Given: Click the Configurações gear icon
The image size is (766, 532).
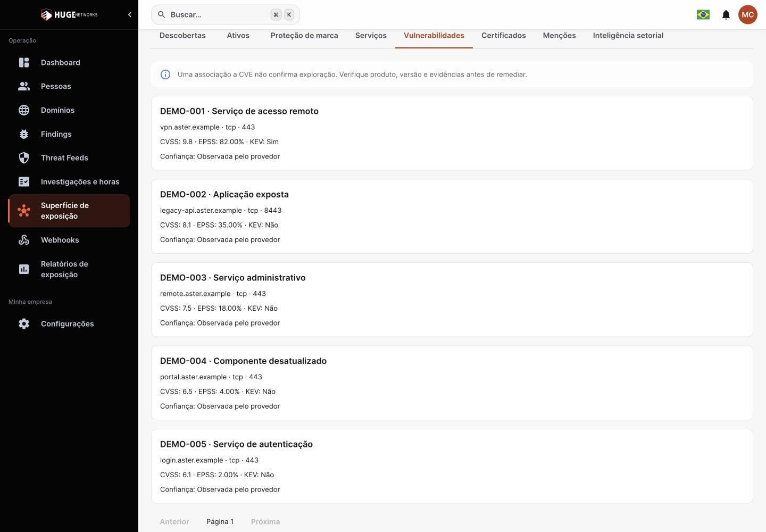Looking at the screenshot, I should (x=24, y=323).
